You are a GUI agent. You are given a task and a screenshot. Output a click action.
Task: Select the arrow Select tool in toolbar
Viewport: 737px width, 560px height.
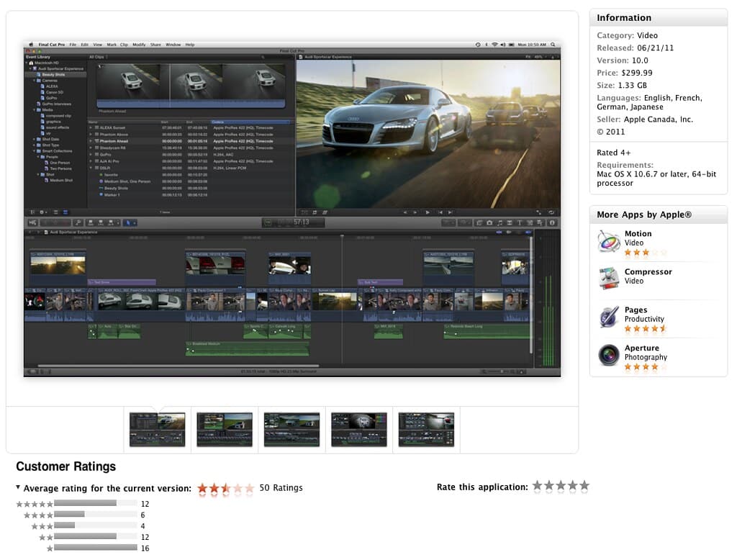128,223
